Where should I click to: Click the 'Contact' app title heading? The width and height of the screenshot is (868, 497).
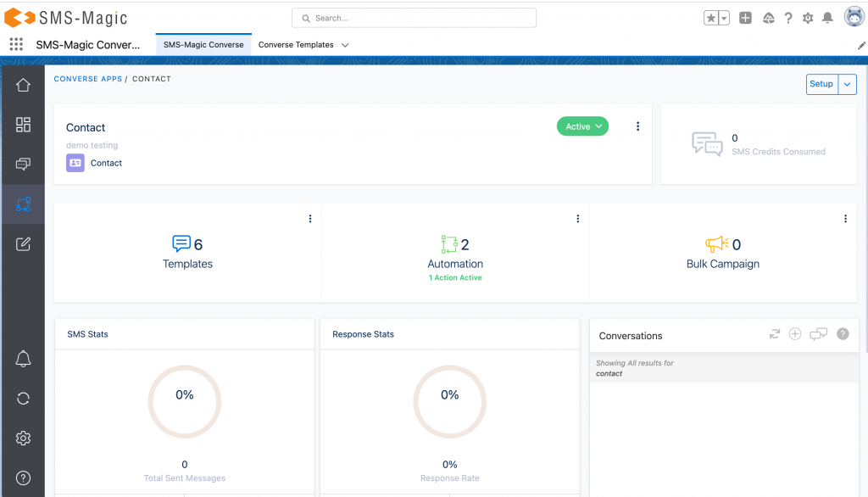pos(86,127)
